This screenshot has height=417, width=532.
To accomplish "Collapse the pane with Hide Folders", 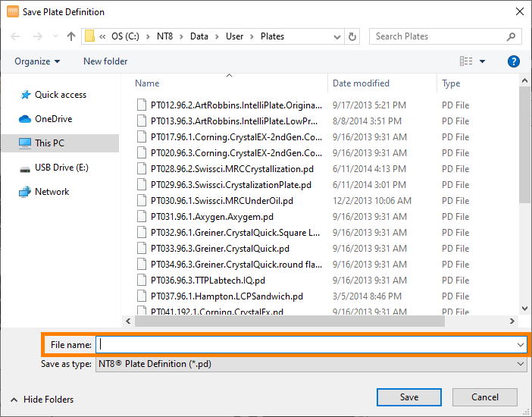I will [x=42, y=399].
